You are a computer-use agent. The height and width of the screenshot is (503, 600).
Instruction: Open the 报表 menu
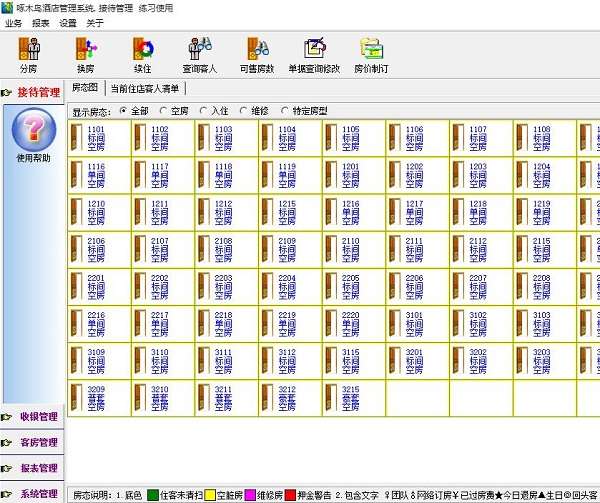[x=41, y=23]
